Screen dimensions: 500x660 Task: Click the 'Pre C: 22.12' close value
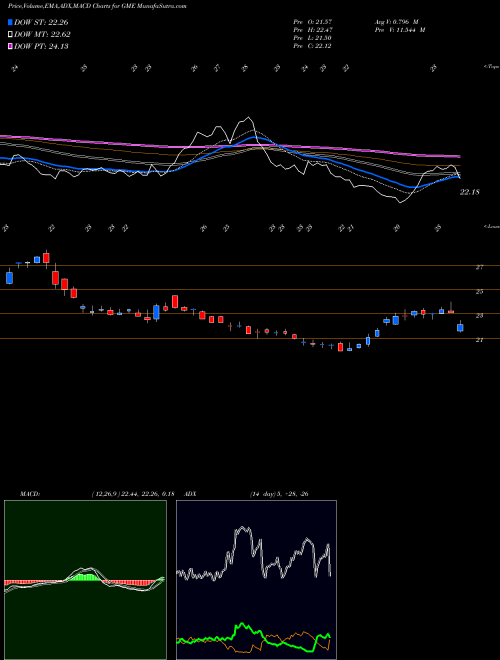[313, 46]
